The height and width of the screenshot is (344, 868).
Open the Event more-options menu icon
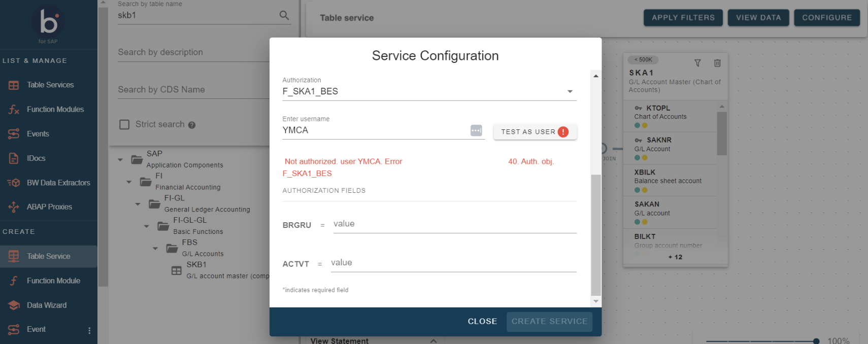click(x=89, y=330)
